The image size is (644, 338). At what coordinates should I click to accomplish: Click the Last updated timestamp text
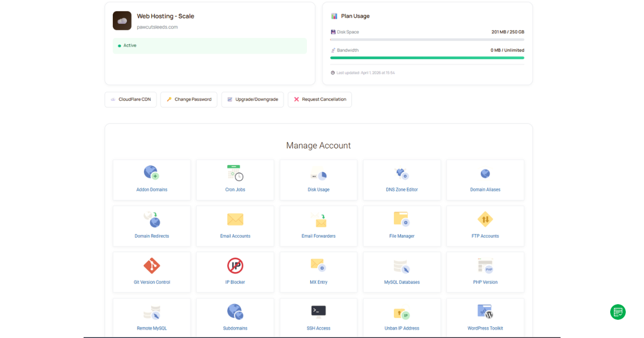(365, 72)
